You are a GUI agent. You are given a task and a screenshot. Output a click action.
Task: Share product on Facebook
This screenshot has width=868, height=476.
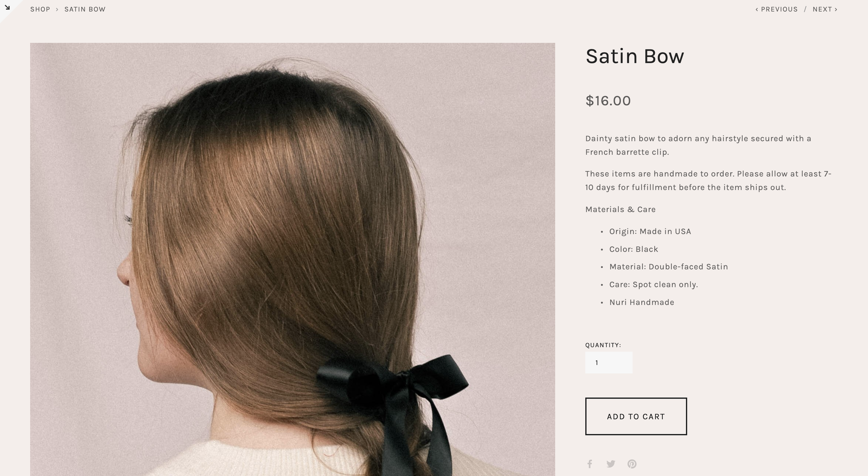click(x=590, y=463)
